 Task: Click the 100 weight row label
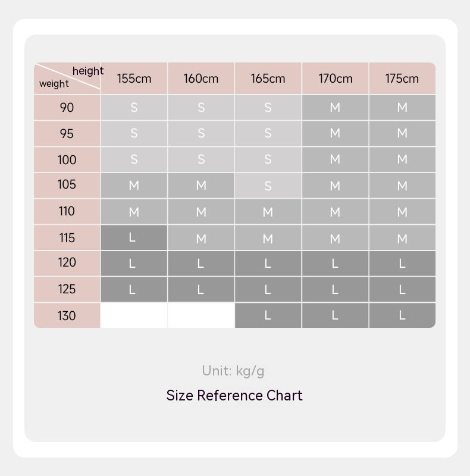[x=67, y=159]
